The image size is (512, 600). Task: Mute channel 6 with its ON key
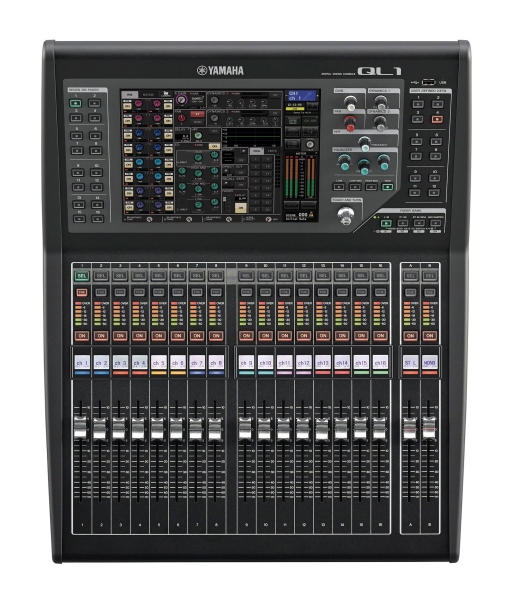(177, 336)
